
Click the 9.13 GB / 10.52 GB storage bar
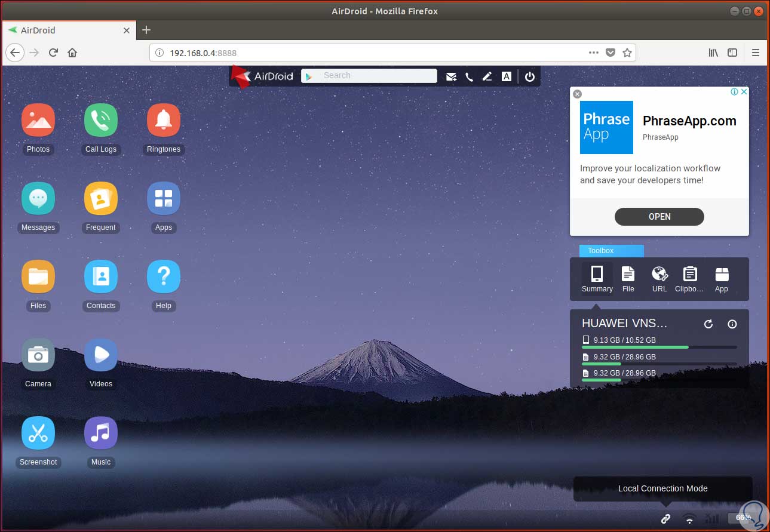click(659, 347)
